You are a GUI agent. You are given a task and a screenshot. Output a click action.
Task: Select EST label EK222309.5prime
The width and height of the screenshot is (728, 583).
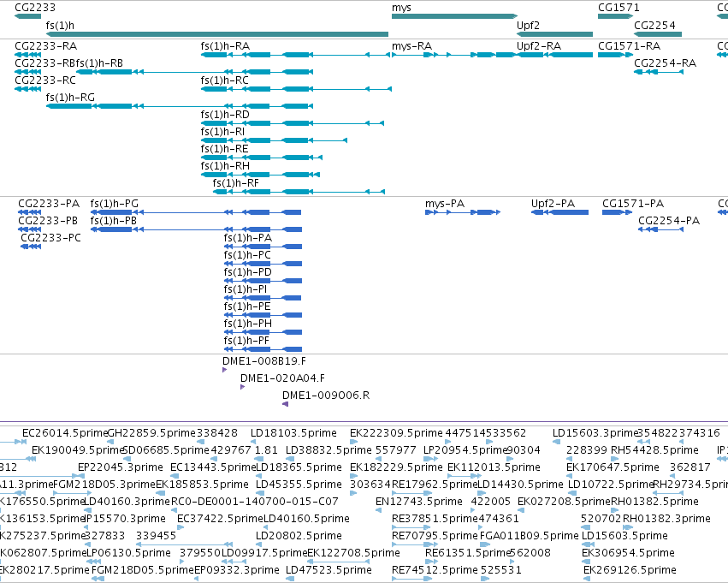coord(396,433)
